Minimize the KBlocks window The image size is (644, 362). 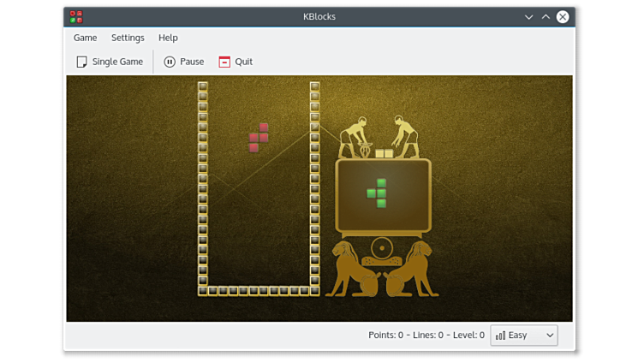point(528,16)
